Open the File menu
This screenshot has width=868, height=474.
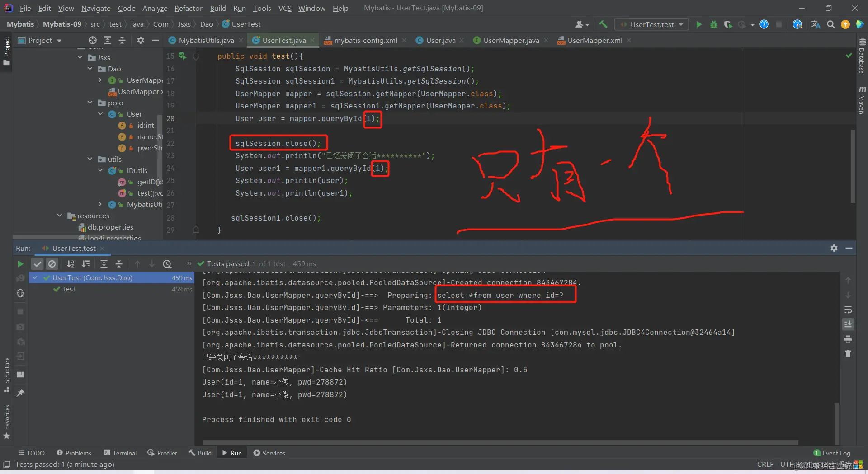(x=25, y=8)
